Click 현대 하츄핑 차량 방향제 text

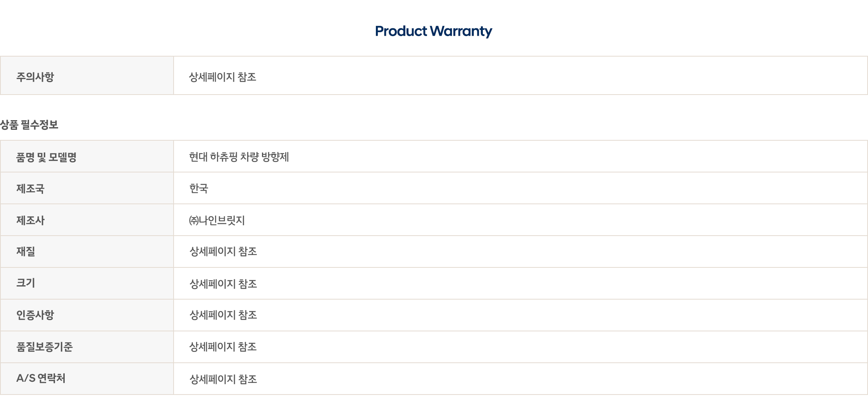[x=239, y=157]
